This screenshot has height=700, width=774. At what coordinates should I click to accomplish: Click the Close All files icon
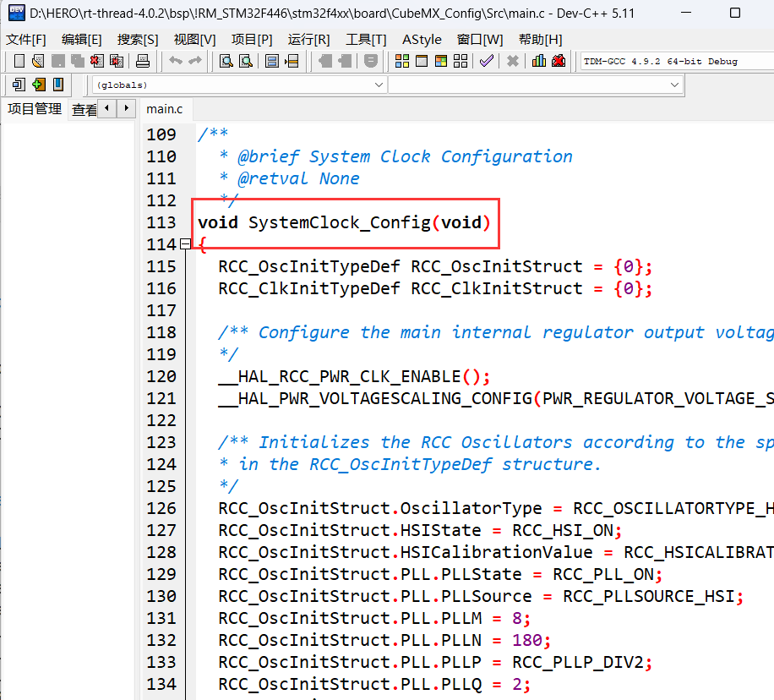click(x=117, y=61)
